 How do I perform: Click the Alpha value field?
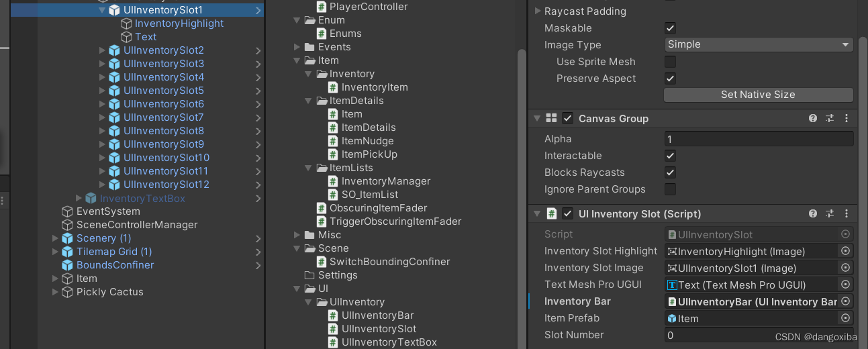(x=759, y=139)
